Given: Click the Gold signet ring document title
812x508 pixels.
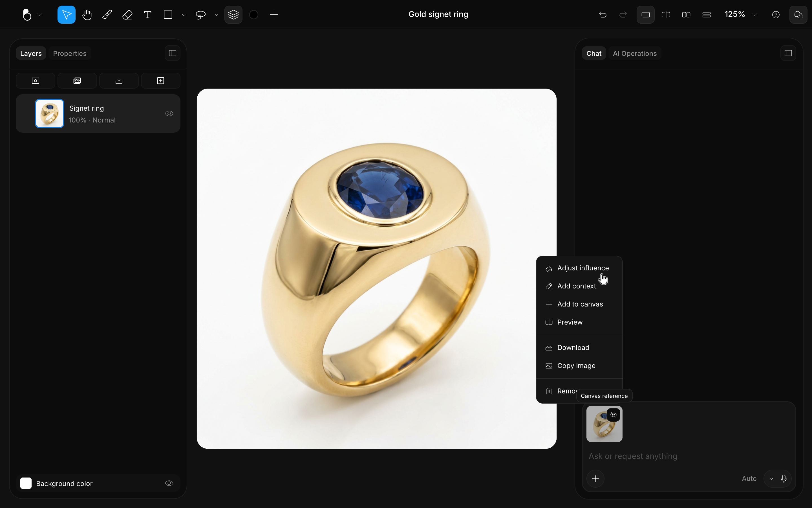Looking at the screenshot, I should click(x=438, y=14).
